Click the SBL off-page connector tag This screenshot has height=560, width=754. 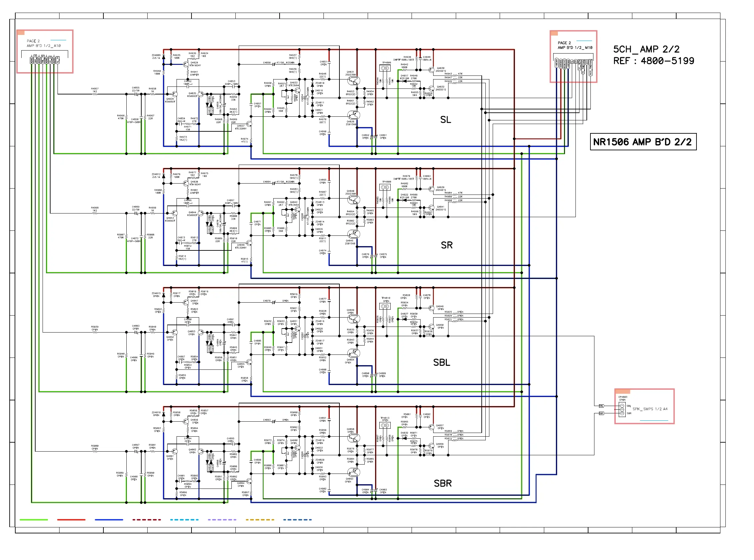pos(601,406)
